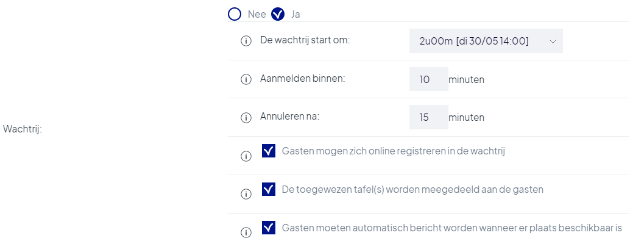Viewport: 644px width, 249px height.
Task: Open the wachtrij start time dropdown
Action: (486, 41)
